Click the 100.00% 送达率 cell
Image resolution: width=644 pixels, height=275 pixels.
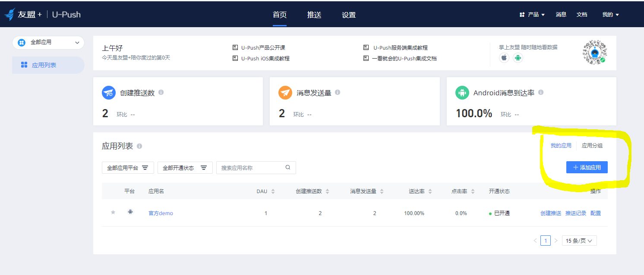coord(414,213)
